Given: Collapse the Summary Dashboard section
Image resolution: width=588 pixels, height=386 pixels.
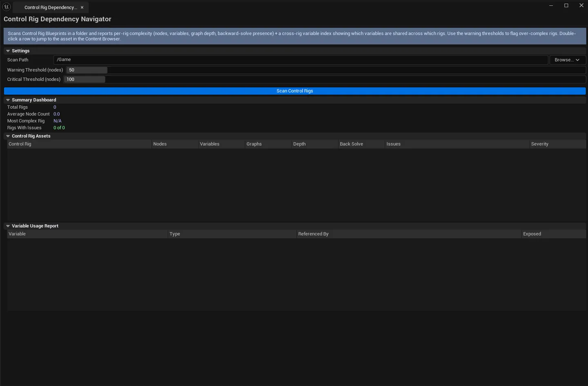Looking at the screenshot, I should coord(8,100).
